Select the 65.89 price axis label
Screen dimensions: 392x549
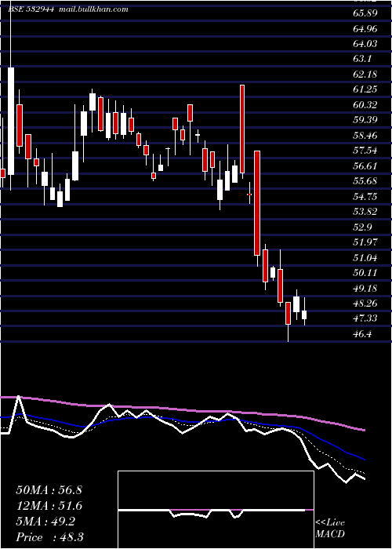pyautogui.click(x=365, y=13)
